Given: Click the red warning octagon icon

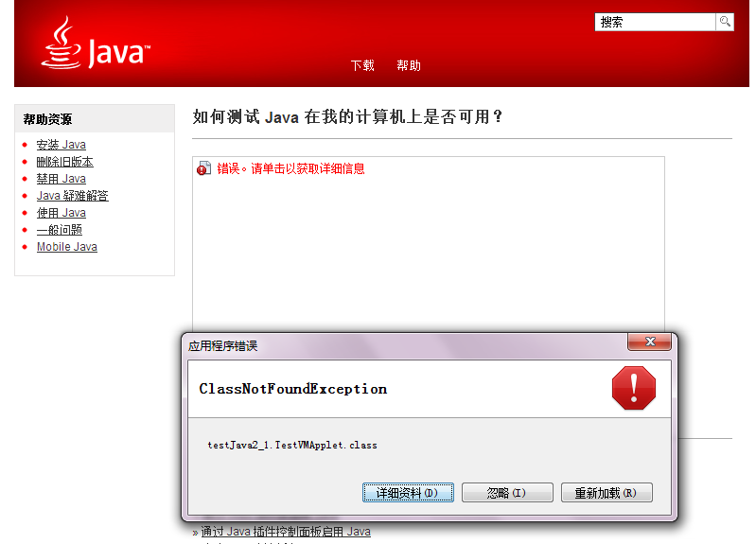Looking at the screenshot, I should [634, 388].
